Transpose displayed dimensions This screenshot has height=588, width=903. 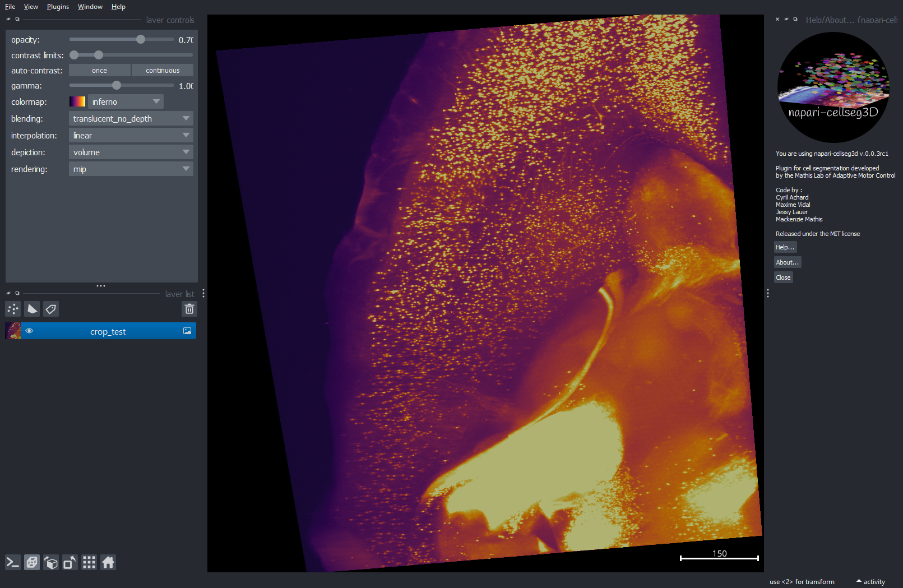[x=70, y=562]
